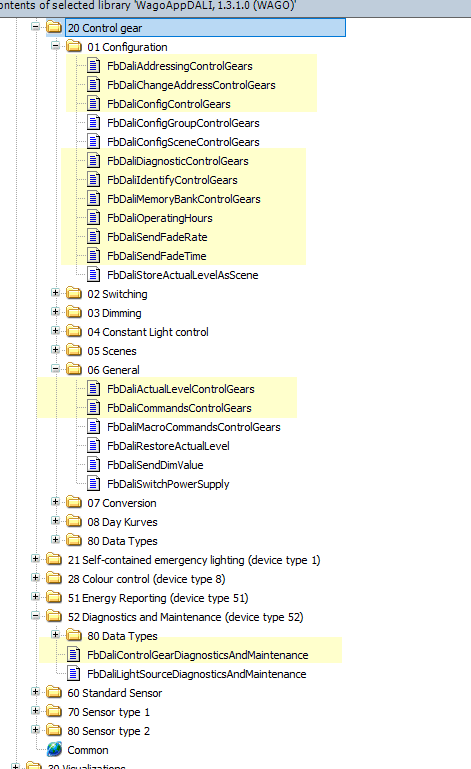471x769 pixels.
Task: Click the FbDaliConfigSceneControlGears document icon
Action: (94, 142)
